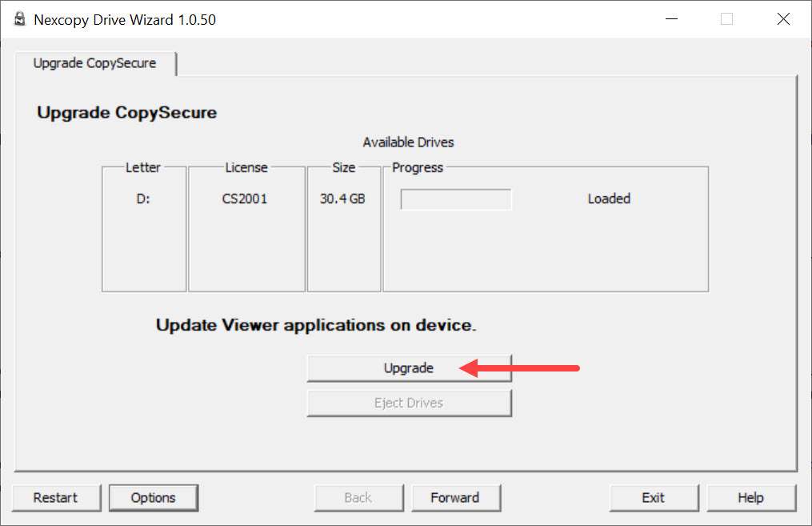The image size is (812, 526).
Task: Maximize the Drive Wizard window
Action: point(726,19)
